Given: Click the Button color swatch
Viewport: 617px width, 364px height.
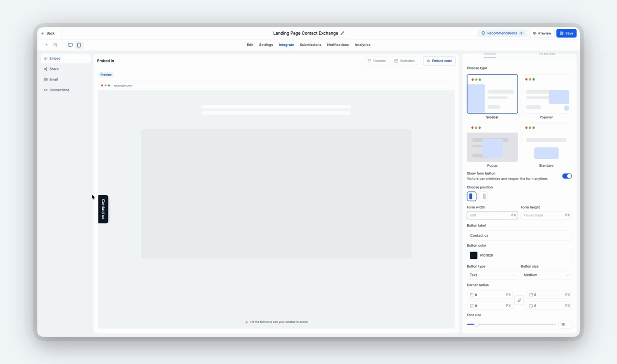Looking at the screenshot, I should pos(474,256).
